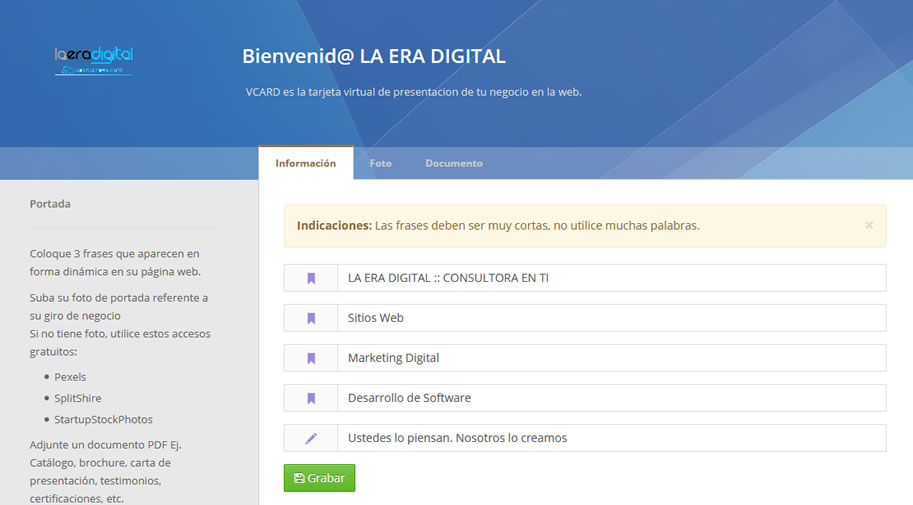Switch to the Foto tab
Screen dimensions: 913x505
click(380, 163)
